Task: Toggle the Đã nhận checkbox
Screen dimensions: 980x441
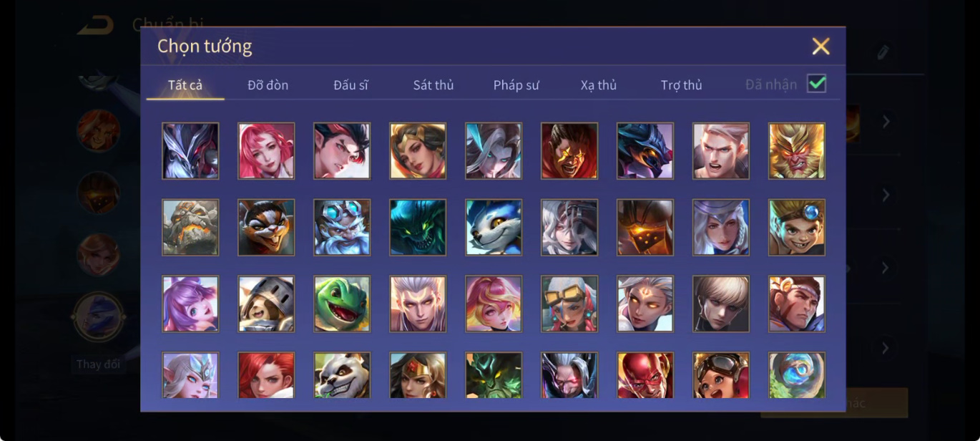Action: [816, 84]
